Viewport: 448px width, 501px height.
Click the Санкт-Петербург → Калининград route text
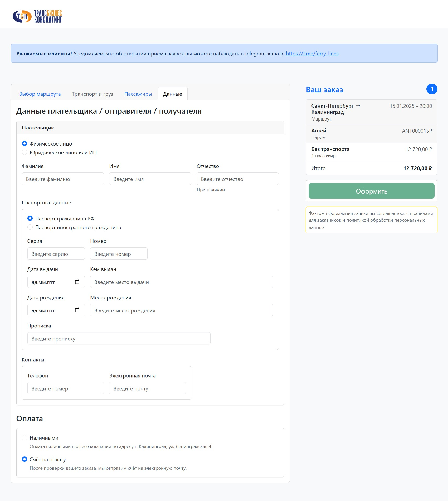click(336, 109)
